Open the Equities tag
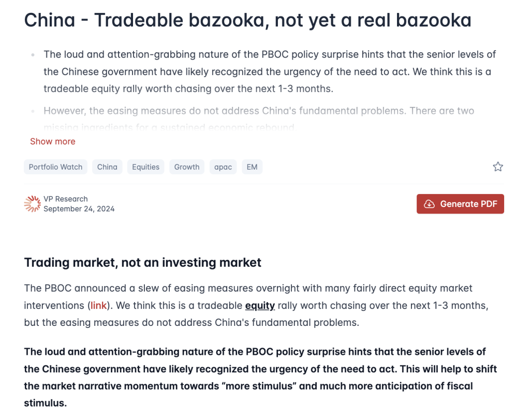Screen dimensions: 530x420 [145, 167]
